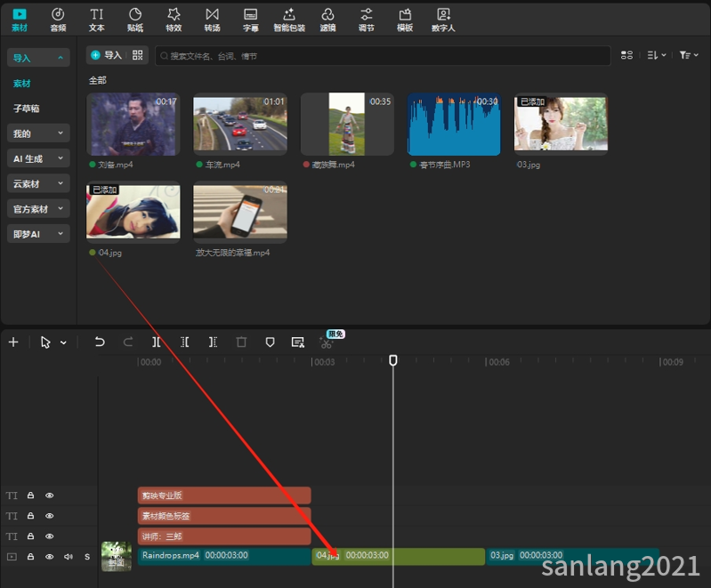Image resolution: width=711 pixels, height=588 pixels.
Task: Select the split clip tool
Action: tap(156, 342)
